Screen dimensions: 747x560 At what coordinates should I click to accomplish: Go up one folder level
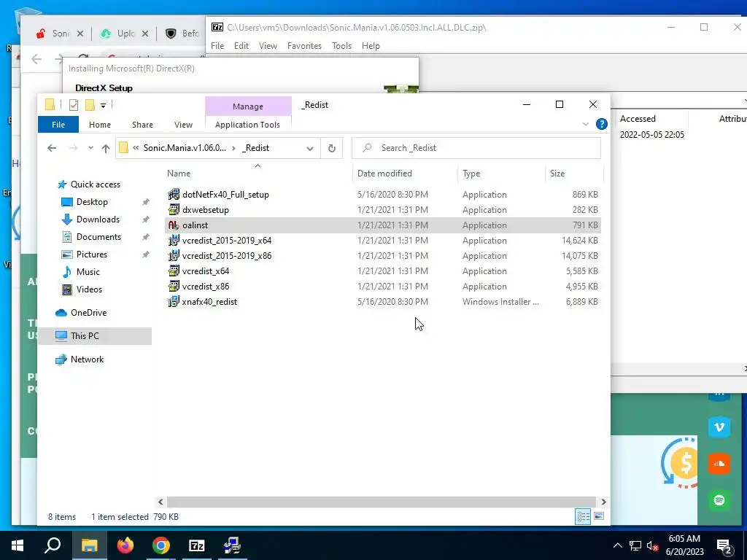(x=106, y=148)
